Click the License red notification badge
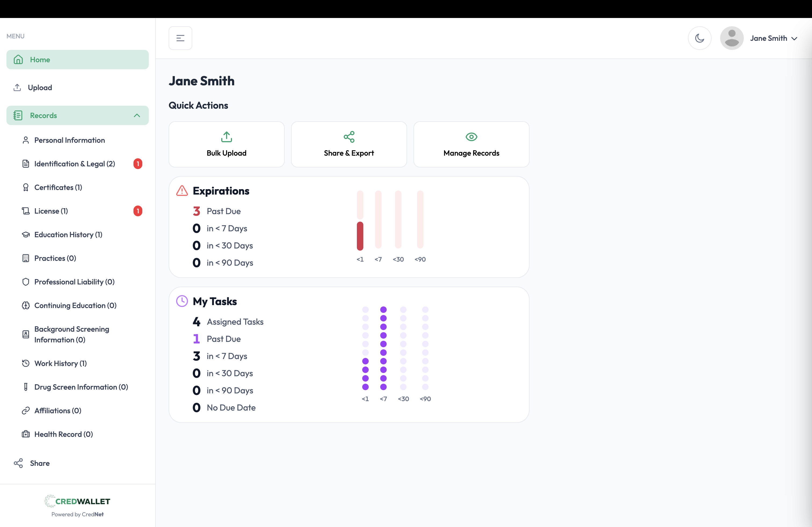 pyautogui.click(x=138, y=211)
